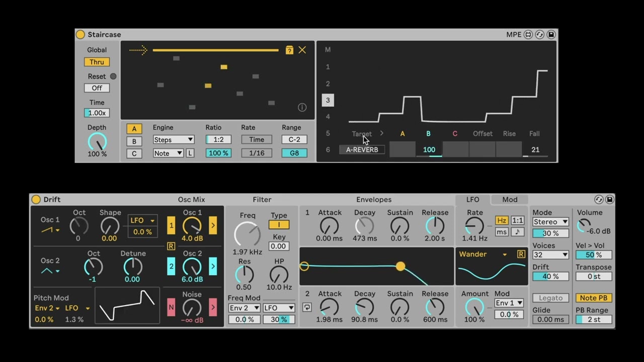
Task: Click the oscillator retrigger R icon
Action: pyautogui.click(x=171, y=246)
